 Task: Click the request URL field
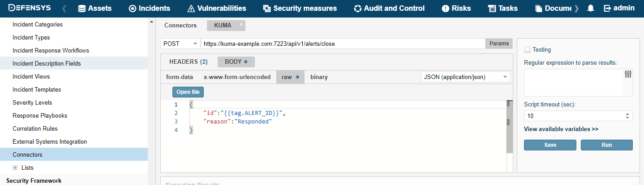click(x=342, y=44)
